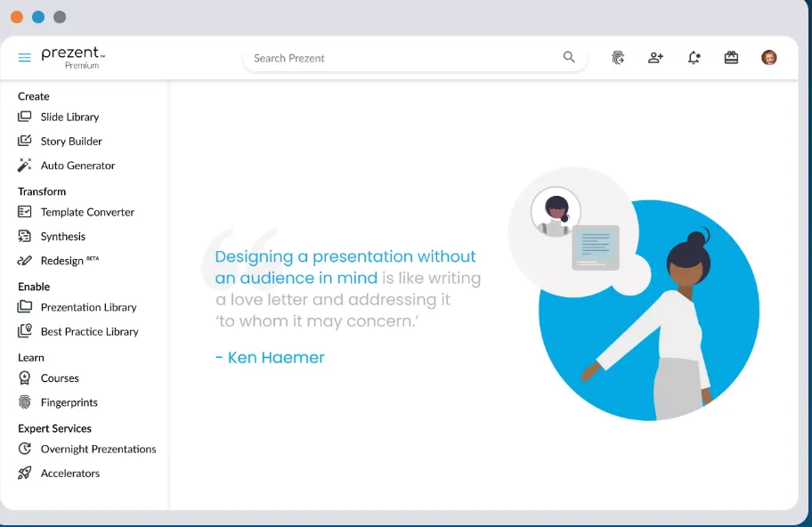The width and height of the screenshot is (812, 527).
Task: Open Prezentation Library link
Action: (x=88, y=307)
